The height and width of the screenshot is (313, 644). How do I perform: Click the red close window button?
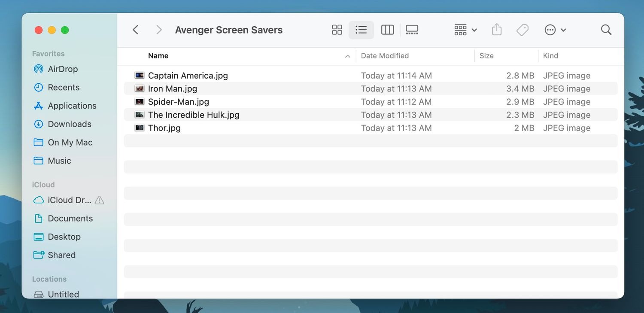tap(39, 30)
